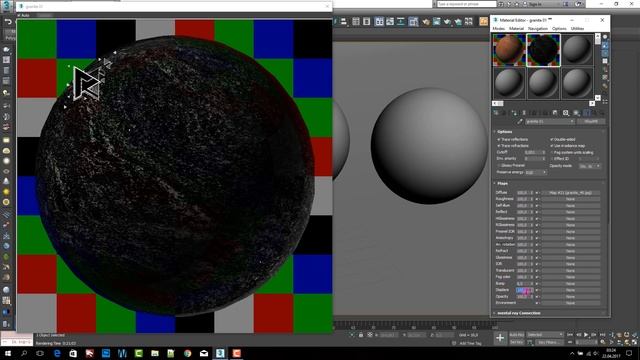
Task: Click the Reset Map/Material trash icon
Action: point(524,113)
